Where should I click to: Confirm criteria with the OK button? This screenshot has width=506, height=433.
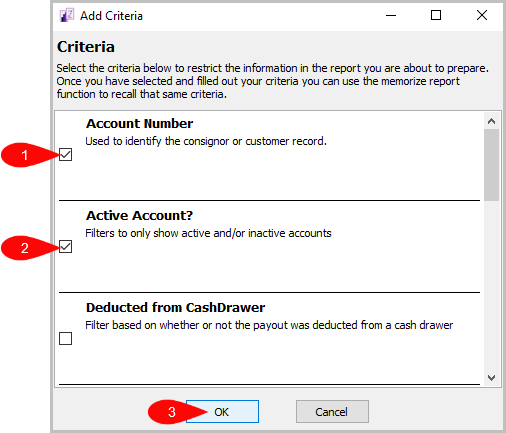(x=222, y=412)
